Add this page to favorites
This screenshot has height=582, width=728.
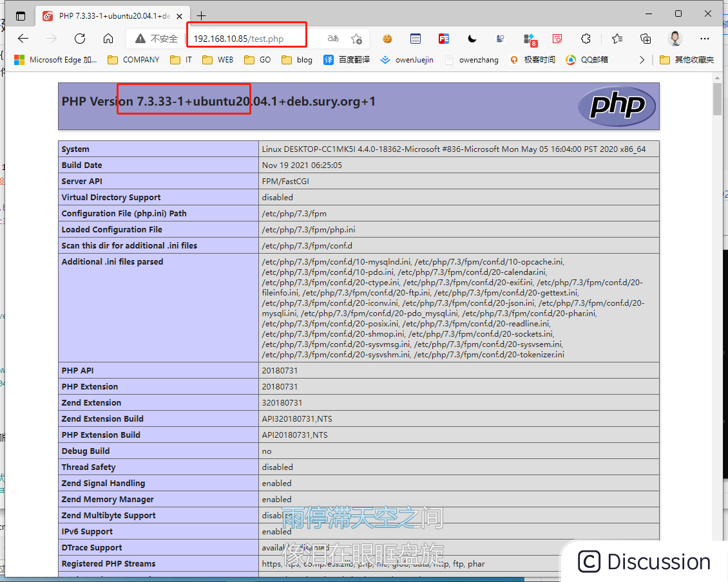pos(356,39)
